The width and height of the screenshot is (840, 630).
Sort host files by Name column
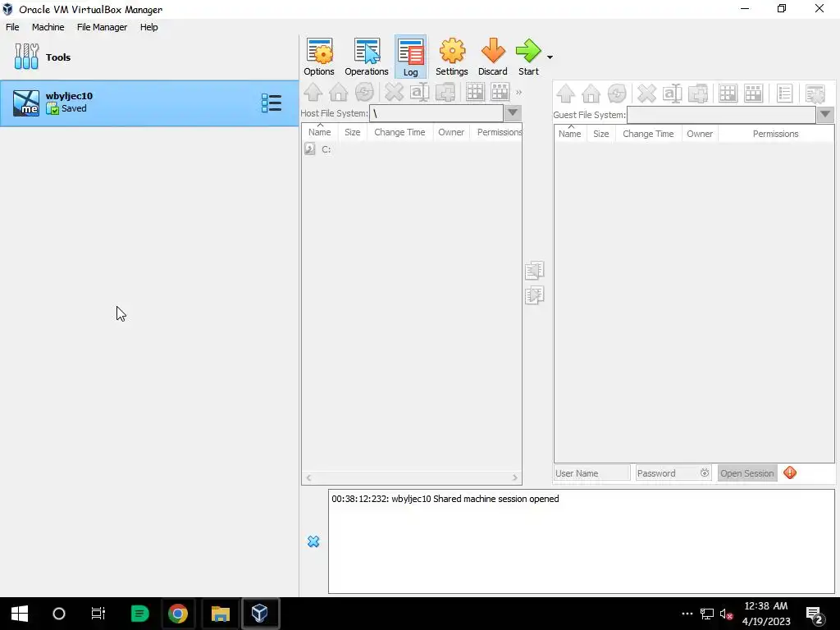(x=320, y=132)
